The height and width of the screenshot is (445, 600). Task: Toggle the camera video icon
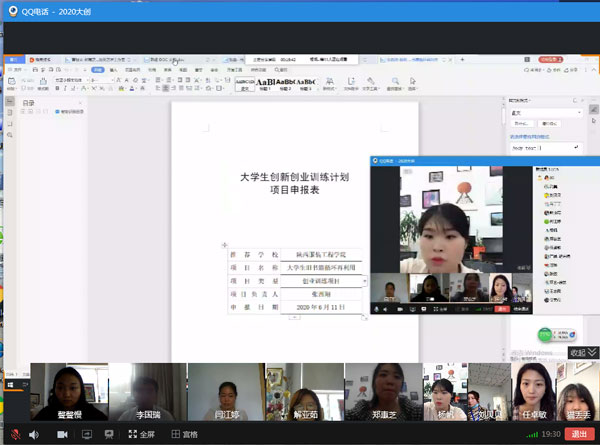click(62, 435)
